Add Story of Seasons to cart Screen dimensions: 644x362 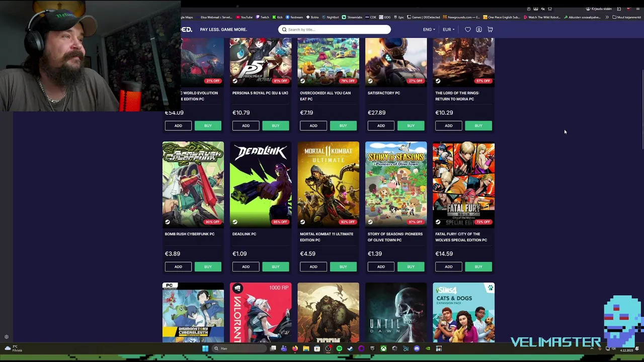381,266
